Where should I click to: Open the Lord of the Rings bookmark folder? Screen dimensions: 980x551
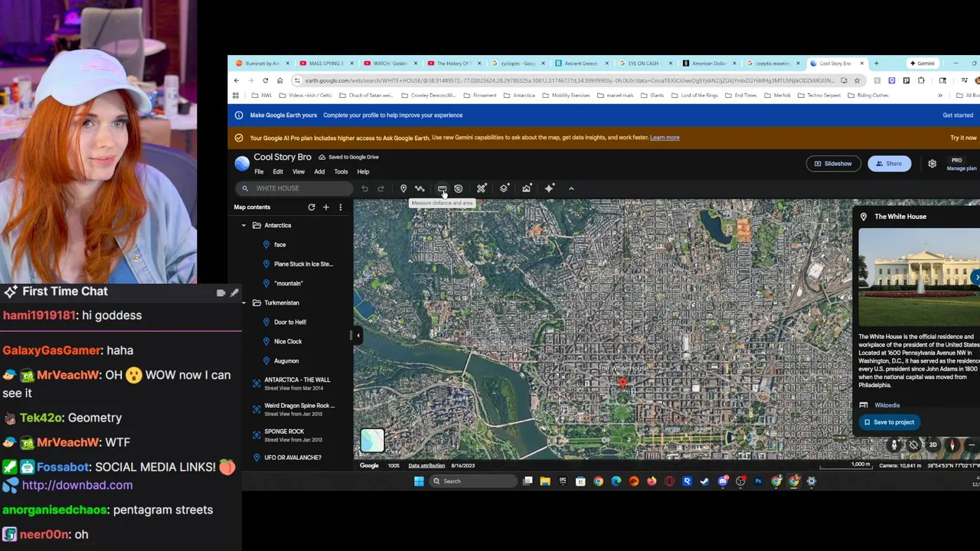(697, 96)
